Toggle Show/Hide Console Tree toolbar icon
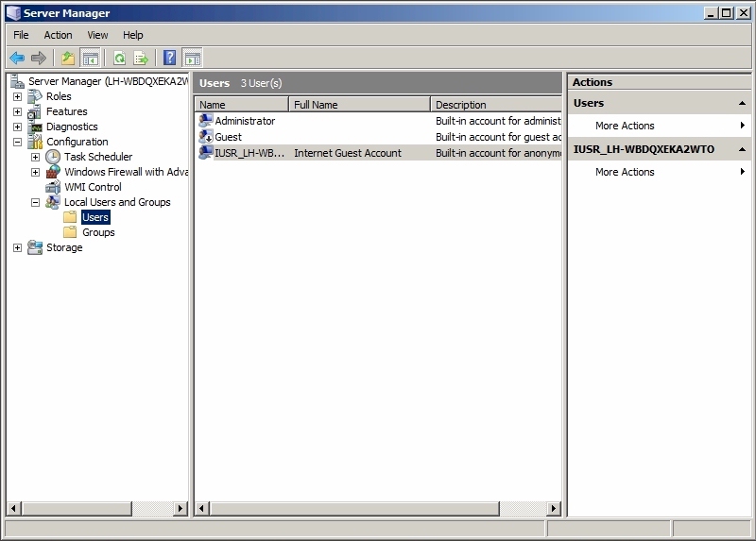Viewport: 756px width, 541px height. [x=90, y=59]
